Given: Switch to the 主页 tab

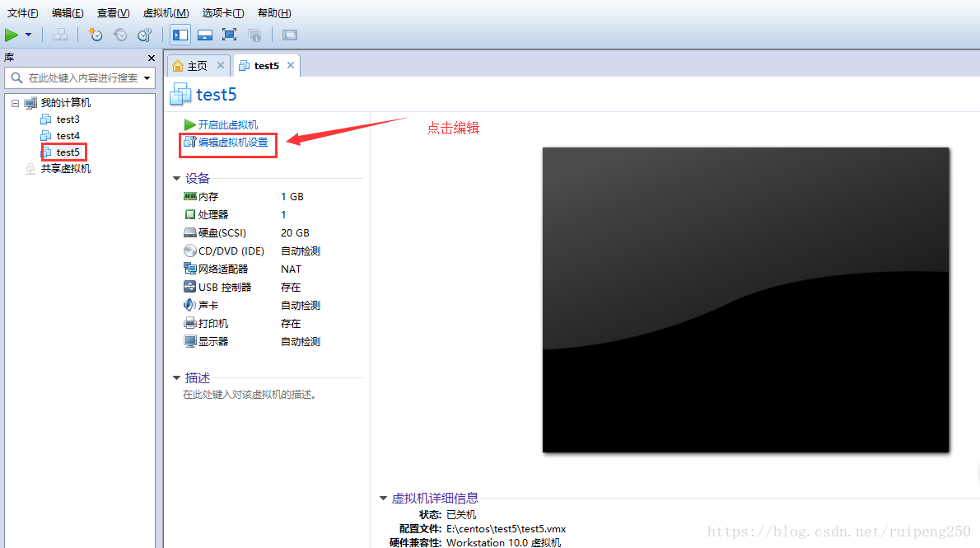Looking at the screenshot, I should tap(197, 66).
